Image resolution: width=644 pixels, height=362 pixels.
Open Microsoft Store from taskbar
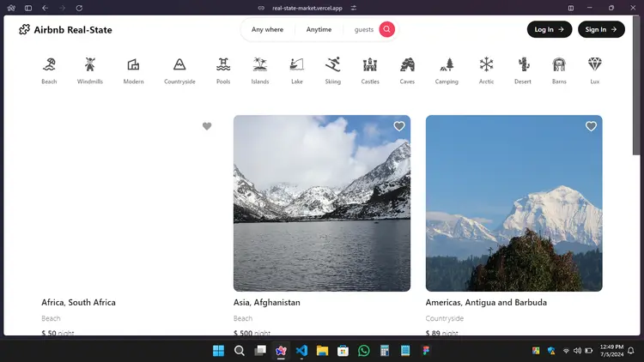click(343, 351)
